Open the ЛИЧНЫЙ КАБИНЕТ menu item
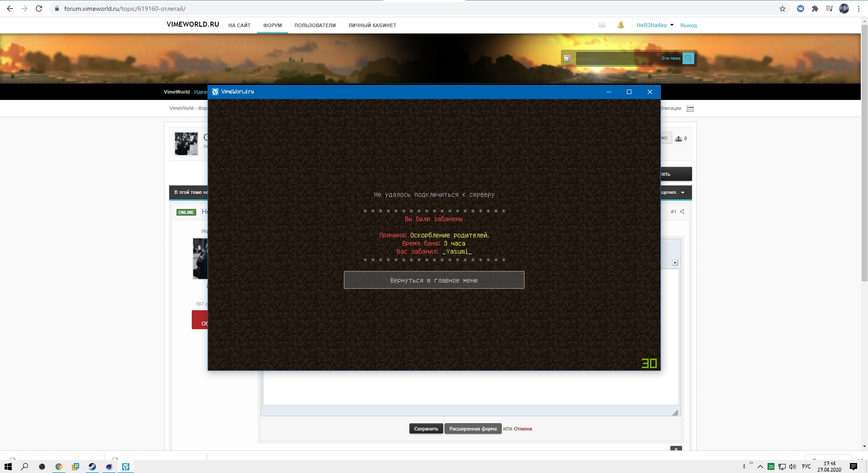The width and height of the screenshot is (868, 473). (x=372, y=25)
